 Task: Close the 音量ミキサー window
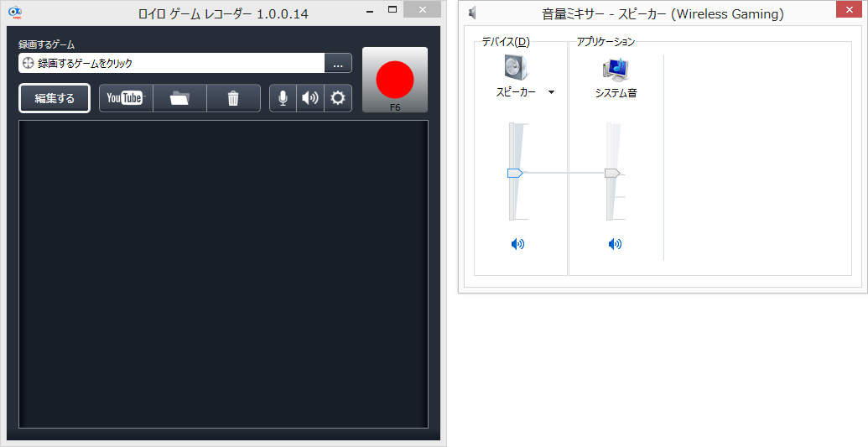[849, 9]
